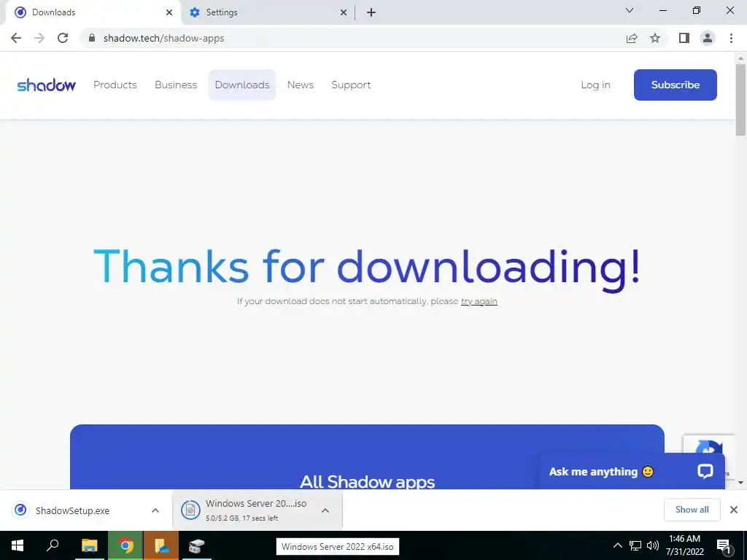
Task: Close the downloads bar
Action: 734,510
